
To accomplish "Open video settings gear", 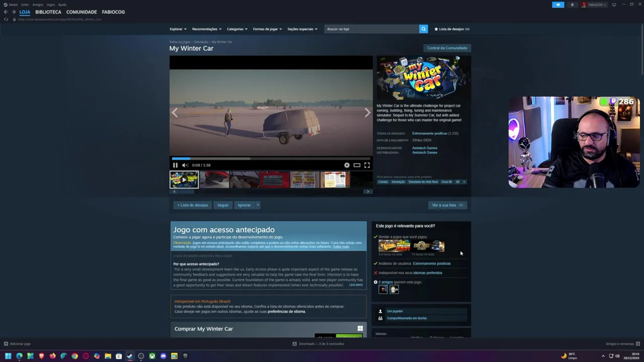I will [347, 165].
